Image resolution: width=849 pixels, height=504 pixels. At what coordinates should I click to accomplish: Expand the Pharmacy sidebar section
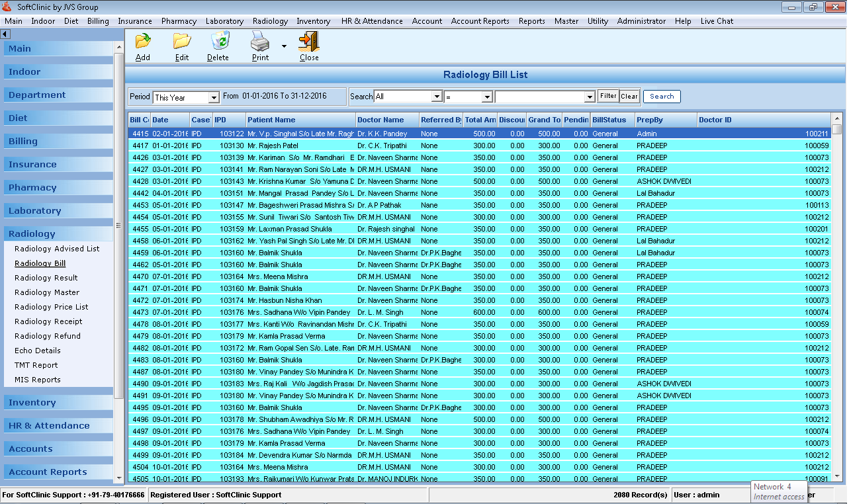[32, 188]
